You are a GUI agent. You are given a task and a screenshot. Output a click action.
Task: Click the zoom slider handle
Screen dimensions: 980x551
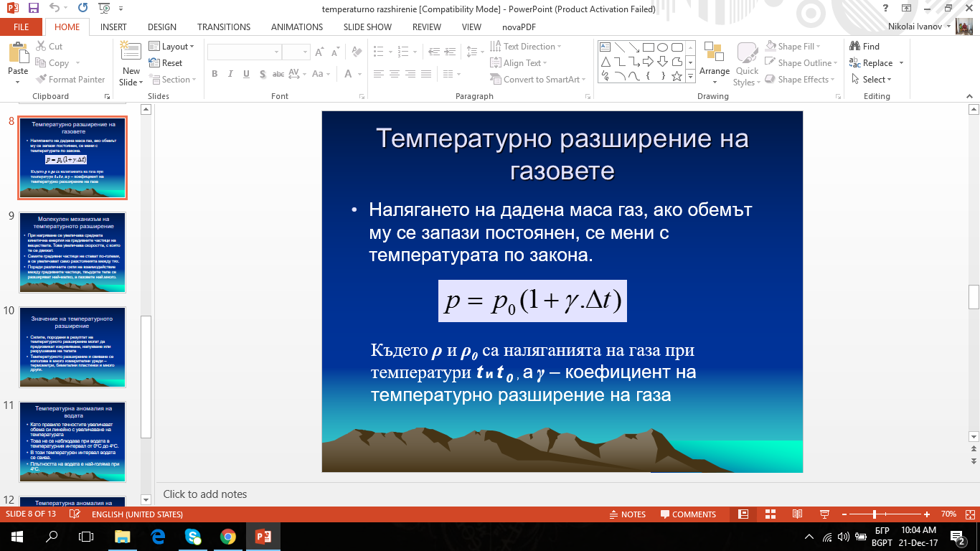[x=875, y=514]
